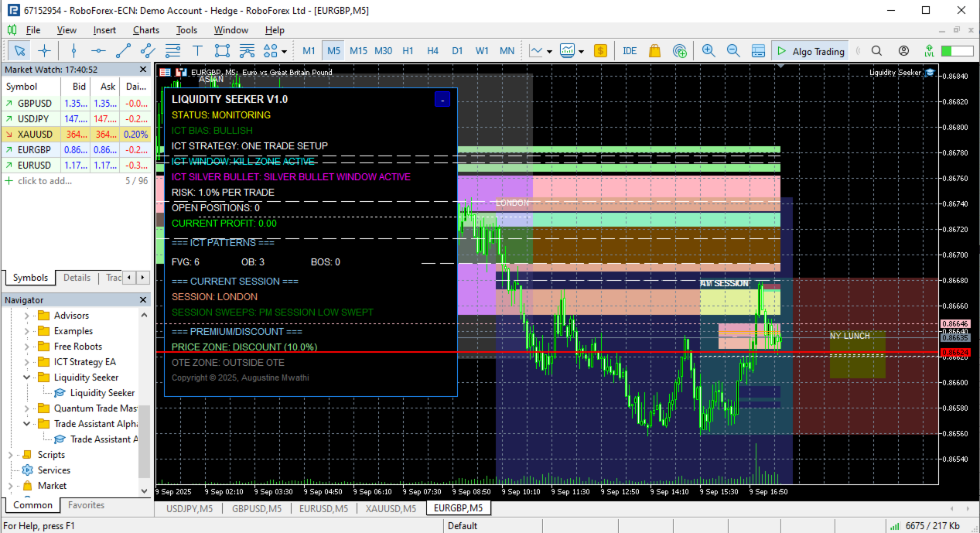Expand the Advisors folder
The image size is (980, 533).
27,316
